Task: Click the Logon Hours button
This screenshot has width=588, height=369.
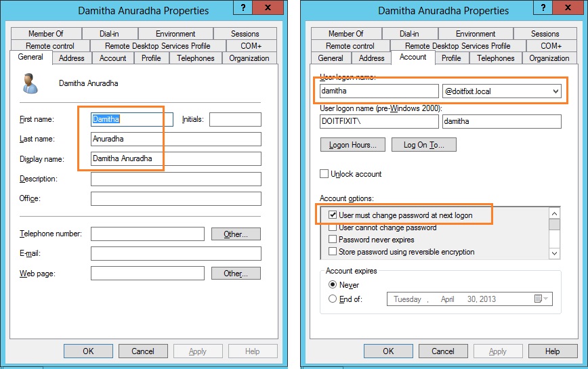Action: (353, 145)
